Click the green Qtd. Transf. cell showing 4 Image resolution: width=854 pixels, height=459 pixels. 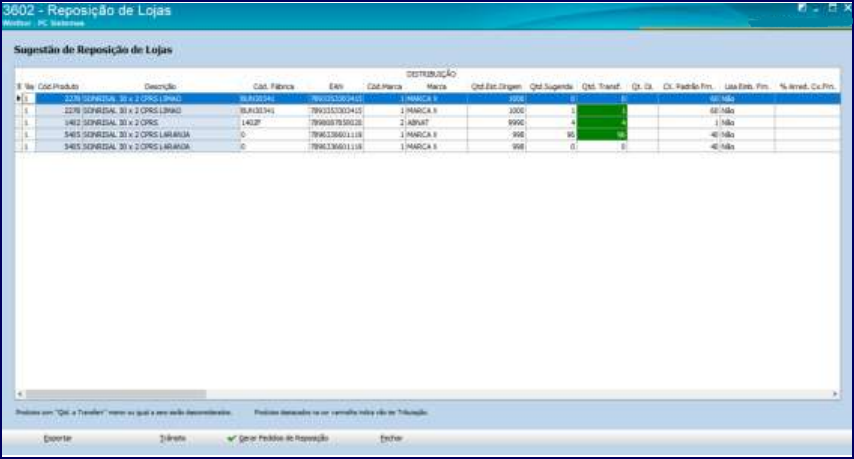tap(602, 123)
